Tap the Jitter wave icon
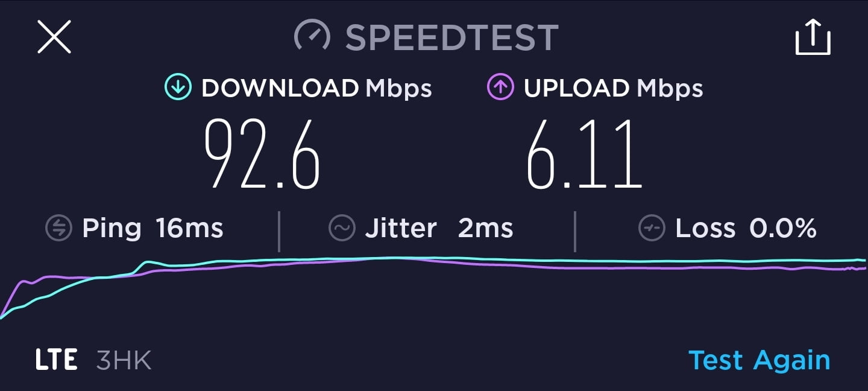This screenshot has height=391, width=868. [x=341, y=229]
